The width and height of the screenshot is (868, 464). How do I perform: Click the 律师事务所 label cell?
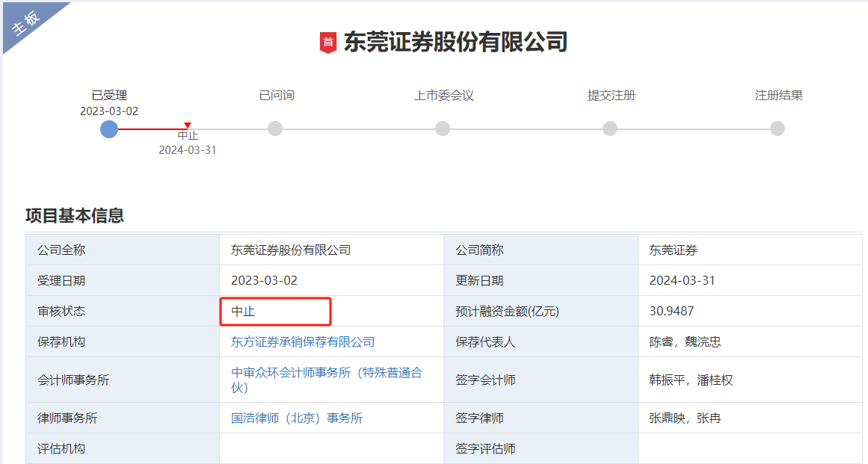[x=123, y=418]
